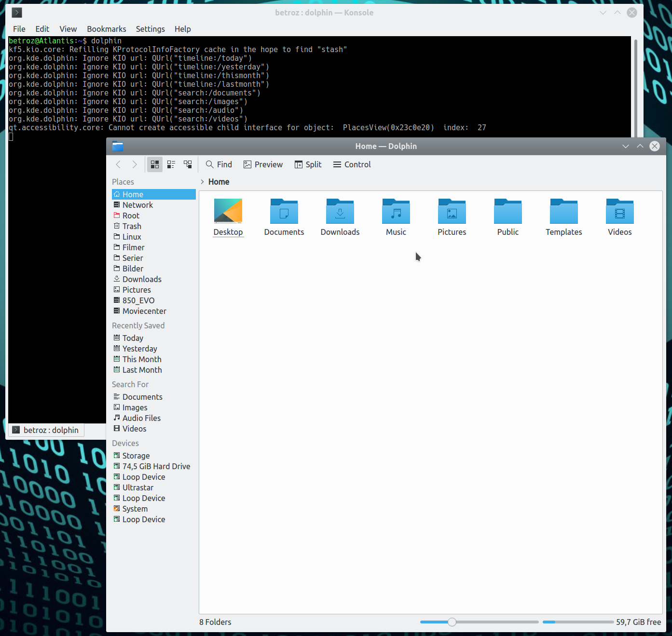This screenshot has width=672, height=636.
Task: Open the Documents folder icon
Action: coord(284,217)
